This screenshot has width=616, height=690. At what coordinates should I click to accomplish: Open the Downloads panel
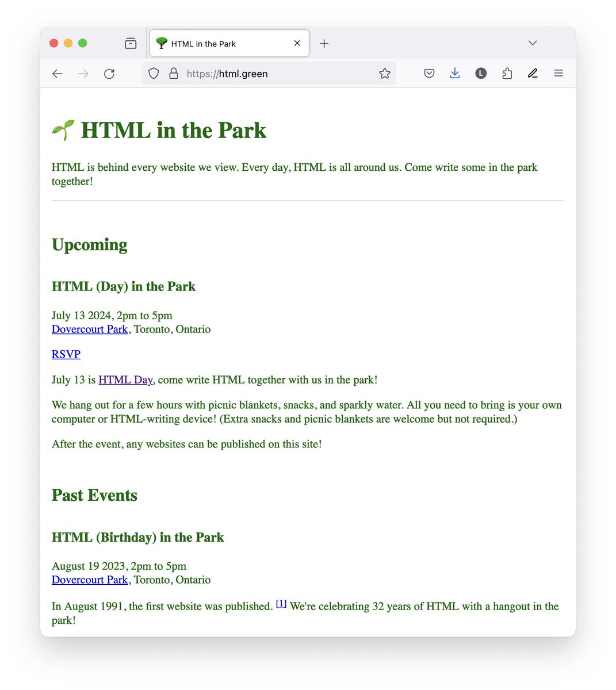[x=455, y=73]
